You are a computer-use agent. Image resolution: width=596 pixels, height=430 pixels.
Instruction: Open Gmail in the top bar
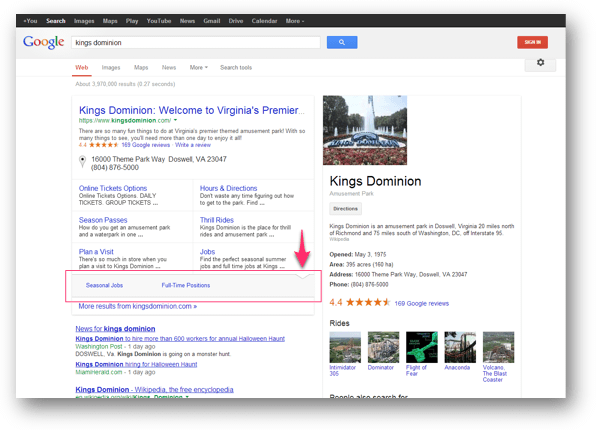tap(212, 21)
